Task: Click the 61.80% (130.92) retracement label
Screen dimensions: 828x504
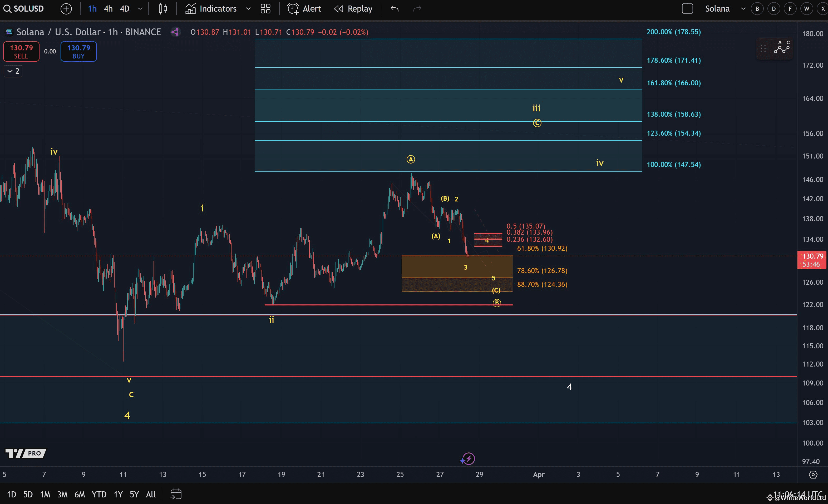Action: pyautogui.click(x=542, y=248)
